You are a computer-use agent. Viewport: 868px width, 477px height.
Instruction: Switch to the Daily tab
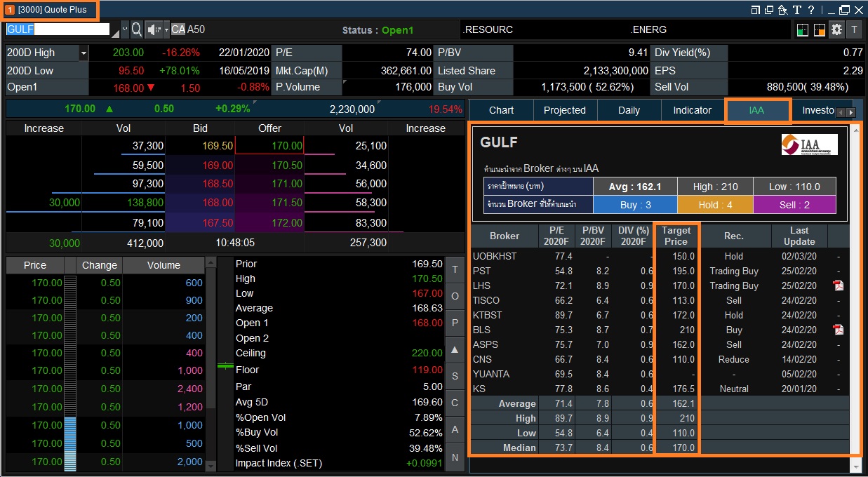pos(629,110)
